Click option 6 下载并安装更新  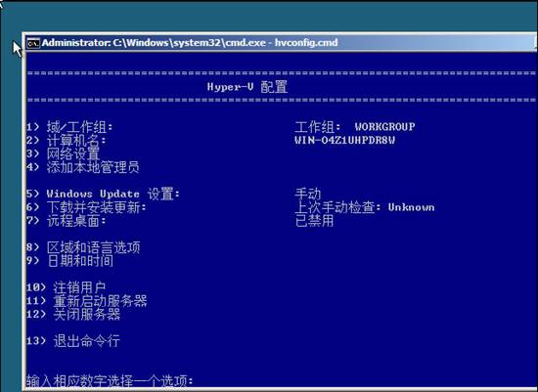coord(86,207)
